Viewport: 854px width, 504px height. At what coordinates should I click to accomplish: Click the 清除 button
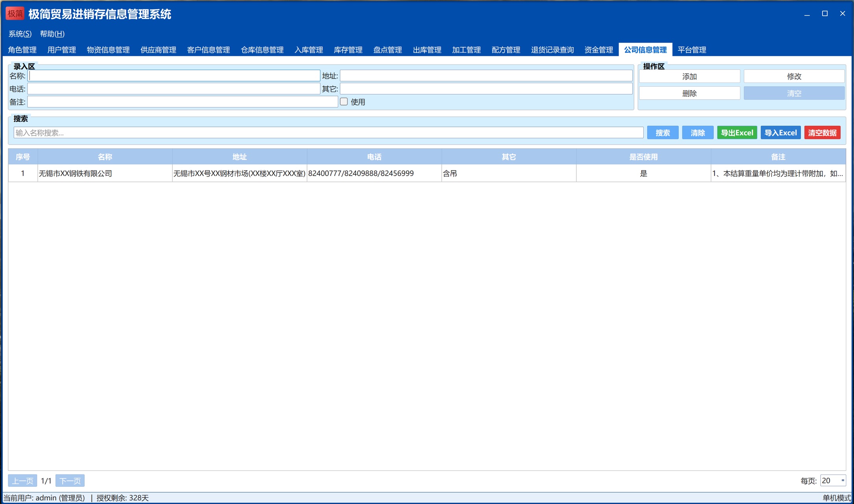(698, 133)
